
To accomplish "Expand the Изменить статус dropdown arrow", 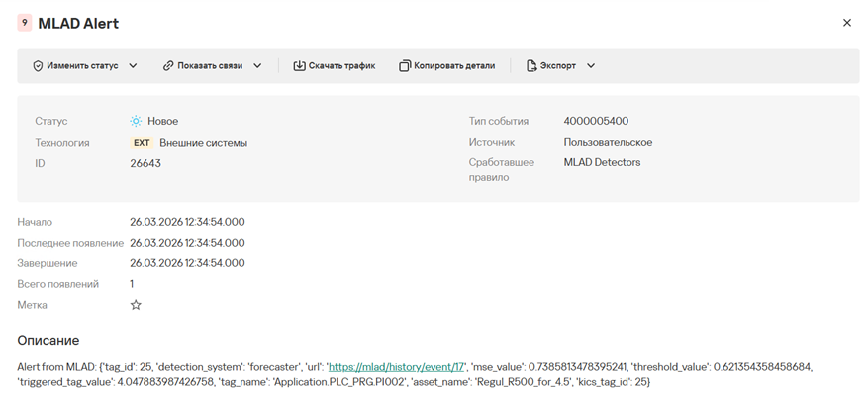I will (x=133, y=66).
